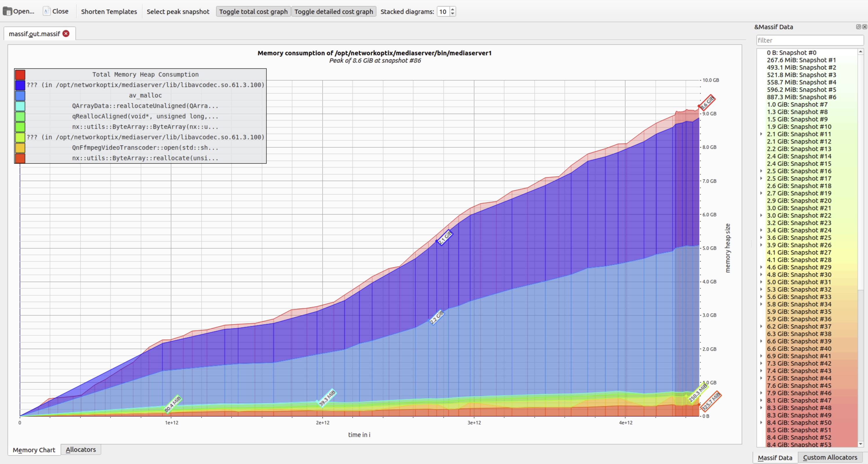The image size is (868, 464).
Task: Close the Massif Data dock panel
Action: point(865,27)
